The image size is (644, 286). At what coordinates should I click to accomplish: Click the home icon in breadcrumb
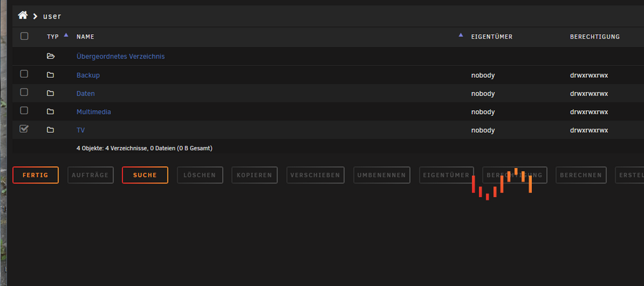23,15
